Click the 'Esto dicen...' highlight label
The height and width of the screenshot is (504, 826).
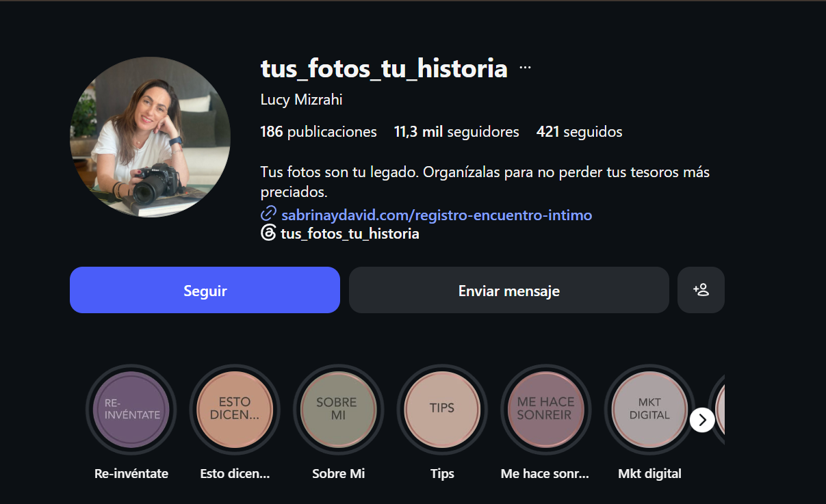[x=235, y=473]
